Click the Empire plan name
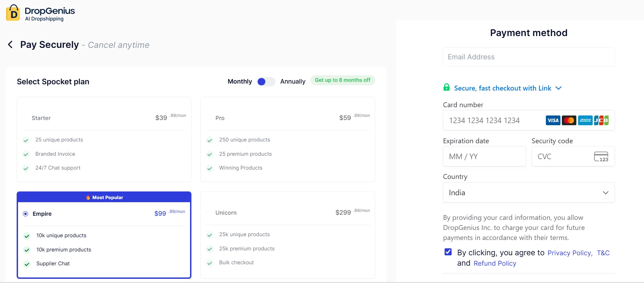The width and height of the screenshot is (644, 283). (42, 214)
